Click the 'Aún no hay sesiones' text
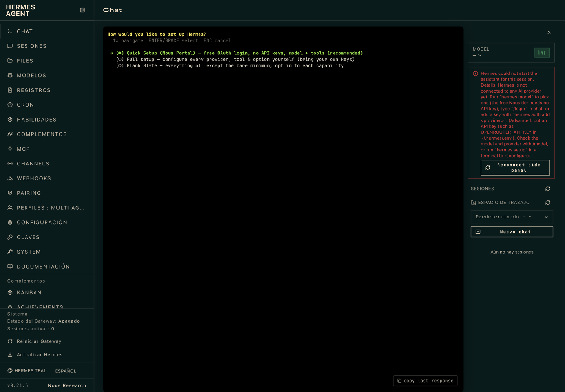This screenshot has width=565, height=392. pyautogui.click(x=512, y=252)
